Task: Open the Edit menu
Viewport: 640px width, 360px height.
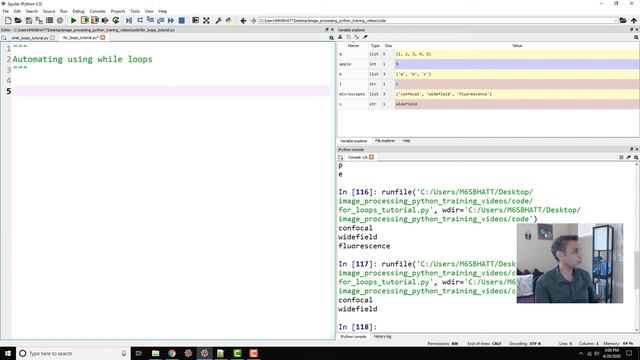Action: click(17, 11)
